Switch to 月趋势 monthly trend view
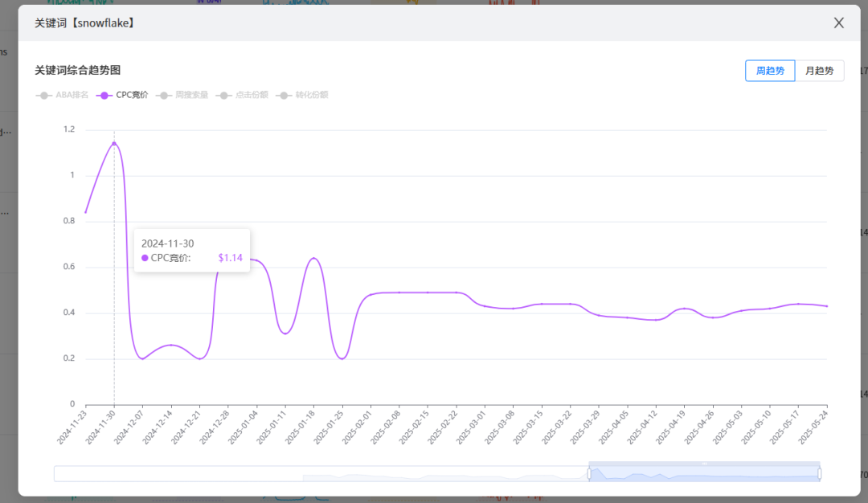Screen dimensions: 868x503 click(819, 71)
